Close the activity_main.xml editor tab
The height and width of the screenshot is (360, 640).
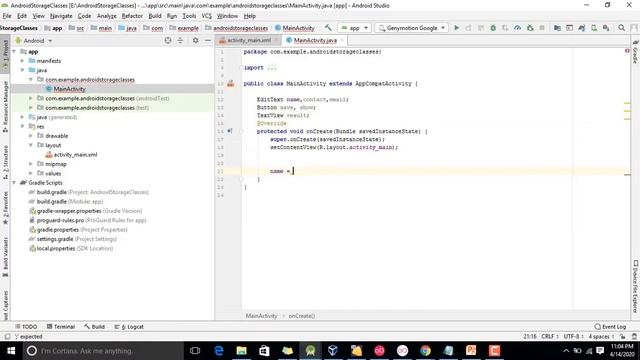point(276,40)
